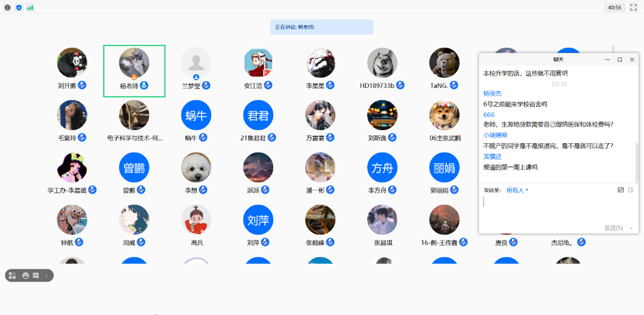The width and height of the screenshot is (644, 315).
Task: Select the 蜗牛 participant avatar
Action: click(196, 115)
